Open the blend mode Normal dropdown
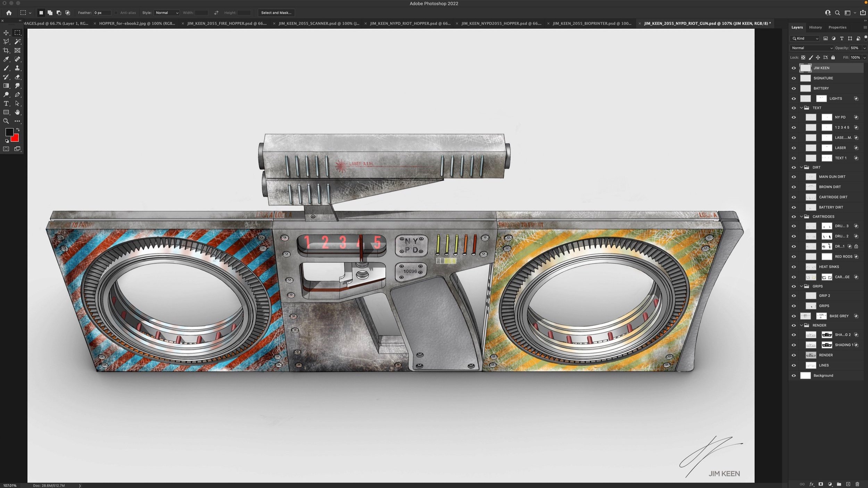The width and height of the screenshot is (868, 488). click(811, 48)
